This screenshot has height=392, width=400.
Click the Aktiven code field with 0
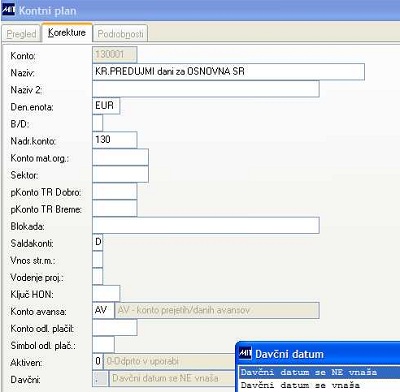98,361
